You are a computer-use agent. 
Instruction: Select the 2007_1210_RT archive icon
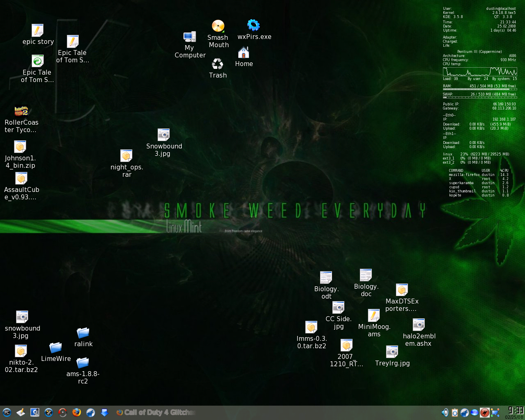pyautogui.click(x=347, y=345)
